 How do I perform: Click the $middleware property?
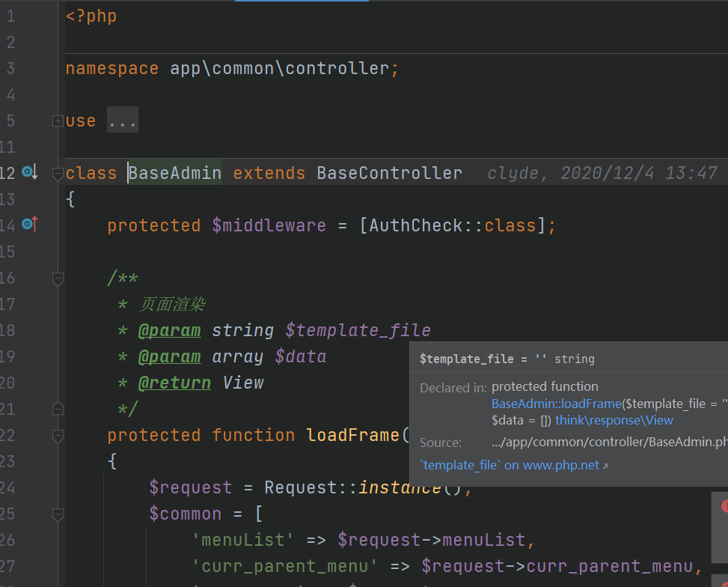269,226
